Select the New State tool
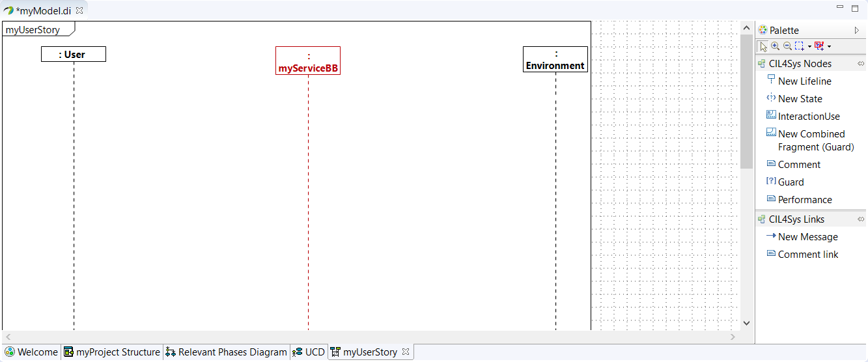Viewport: 868px width, 362px height. click(794, 99)
